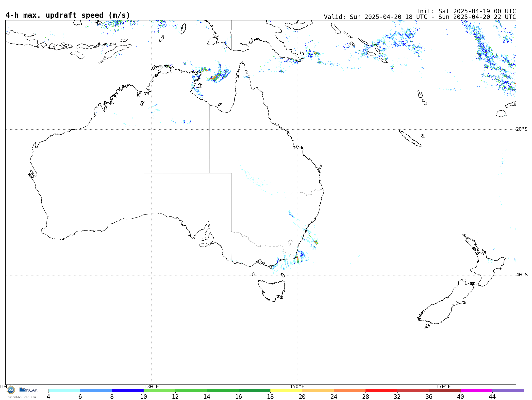Click the colorbar tick label '24'
Screen dimensions: 532x400
pos(334,397)
